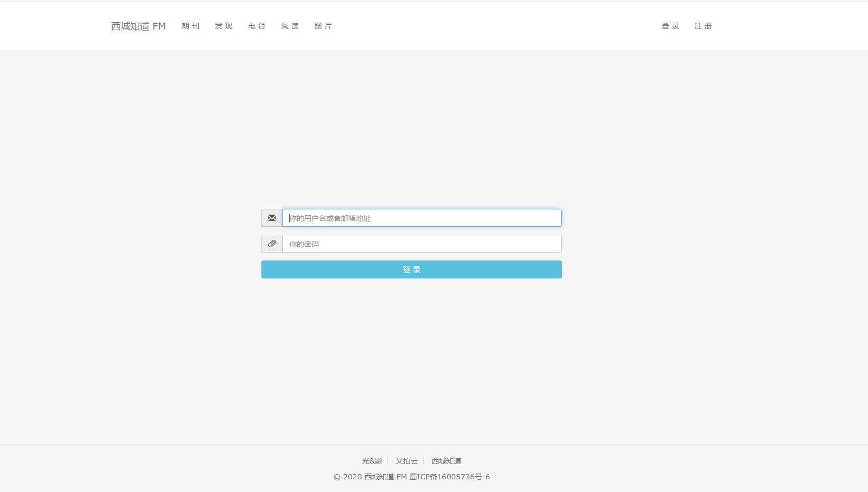
Task: Click 注册 in the top navigation
Action: [x=703, y=26]
